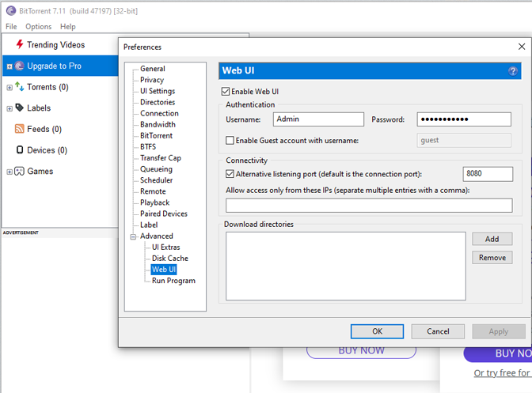532x393 pixels.
Task: Expand the Upgrade to Pro node
Action: pos(9,66)
